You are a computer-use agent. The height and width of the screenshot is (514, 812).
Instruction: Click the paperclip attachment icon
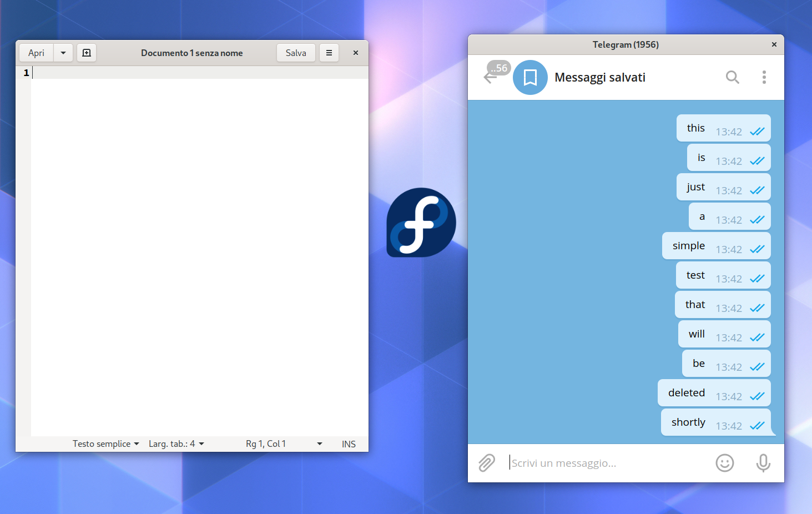pyautogui.click(x=487, y=462)
